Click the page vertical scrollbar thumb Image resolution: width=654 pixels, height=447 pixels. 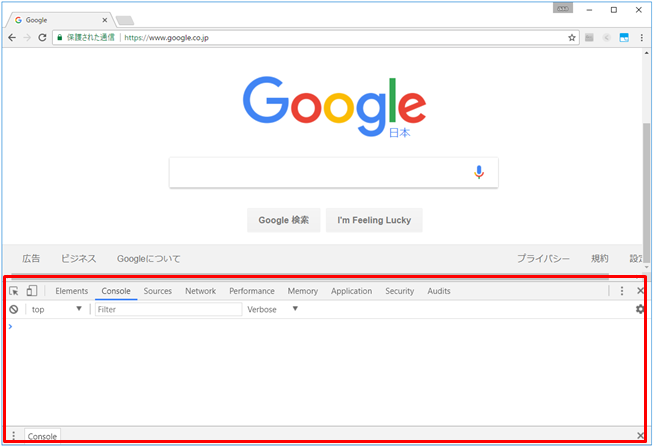(646, 192)
